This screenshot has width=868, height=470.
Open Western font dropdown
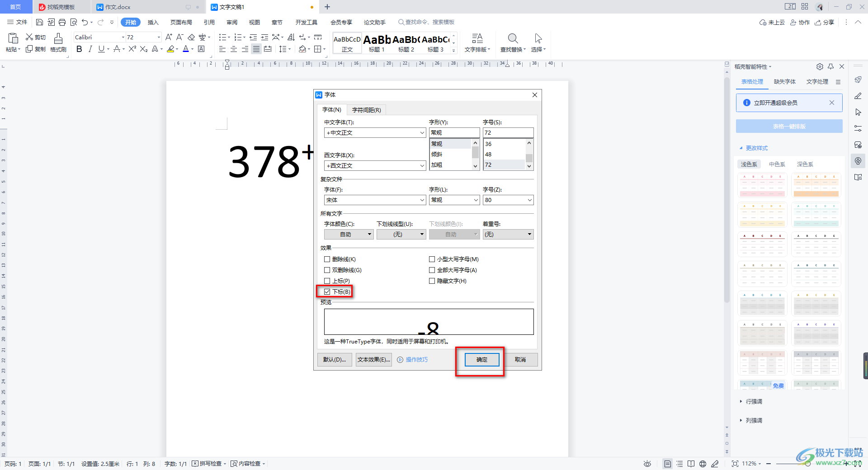[x=422, y=166]
